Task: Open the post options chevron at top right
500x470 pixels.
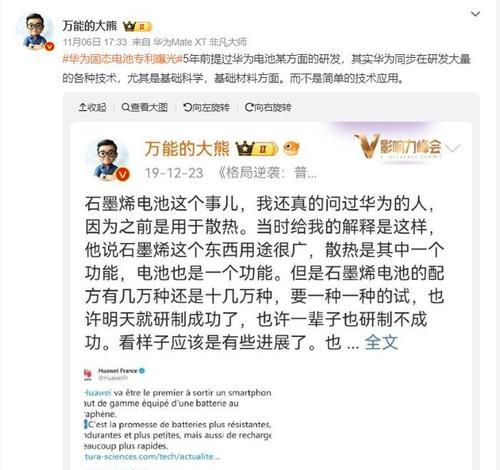Action: point(475,14)
